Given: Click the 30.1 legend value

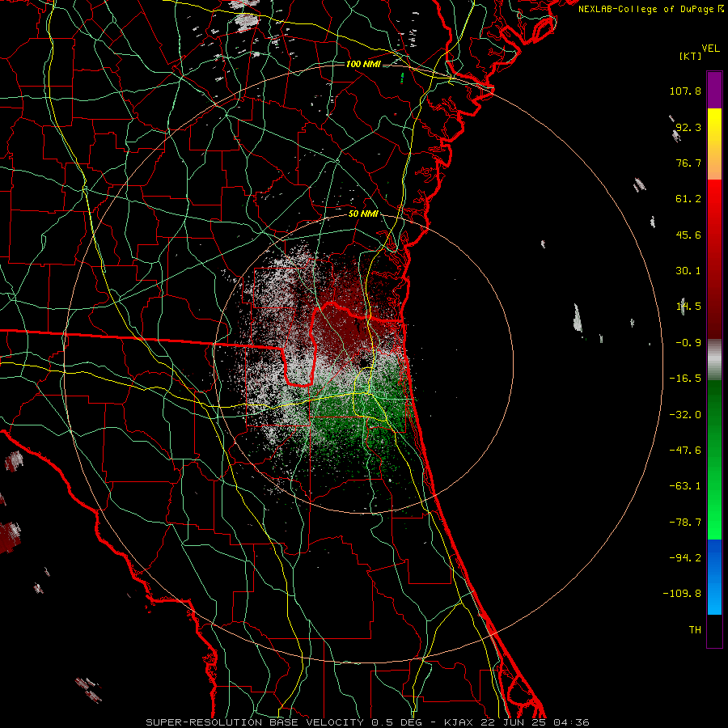Looking at the screenshot, I should click(688, 271).
